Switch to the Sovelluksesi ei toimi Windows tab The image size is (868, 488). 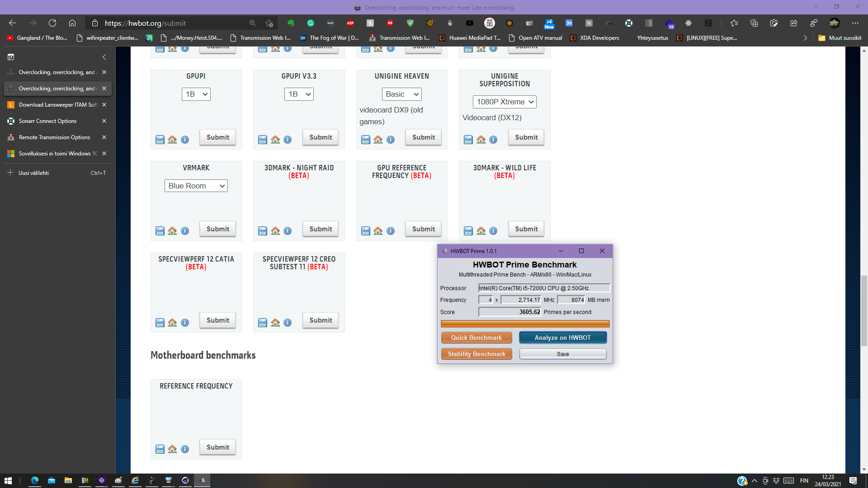[57, 154]
